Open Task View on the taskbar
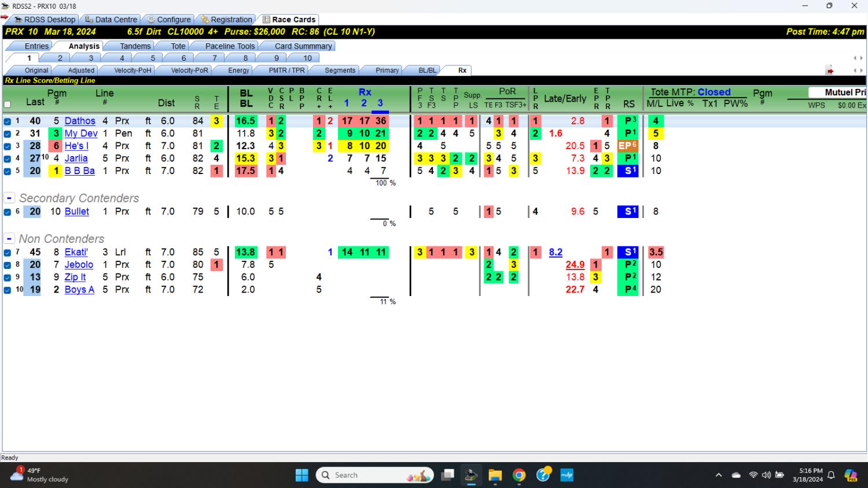 pos(447,475)
